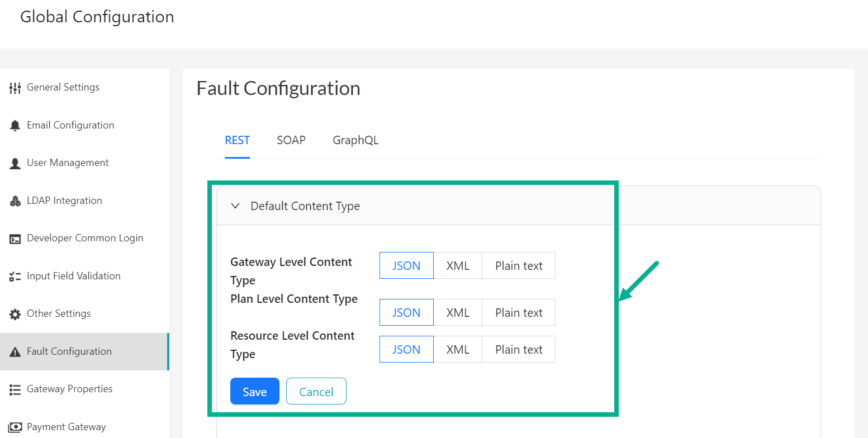Select Plain text for Plan Level Content Type
868x438 pixels.
click(518, 312)
